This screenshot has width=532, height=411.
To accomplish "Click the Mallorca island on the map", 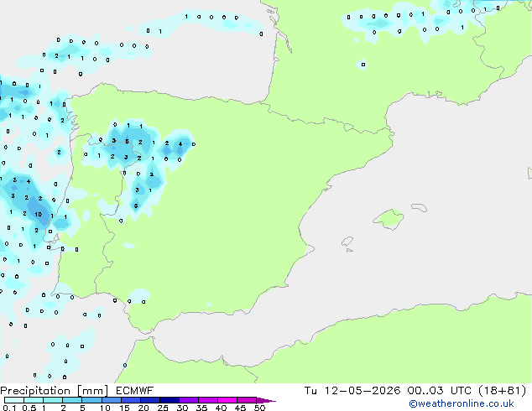I will tap(389, 219).
